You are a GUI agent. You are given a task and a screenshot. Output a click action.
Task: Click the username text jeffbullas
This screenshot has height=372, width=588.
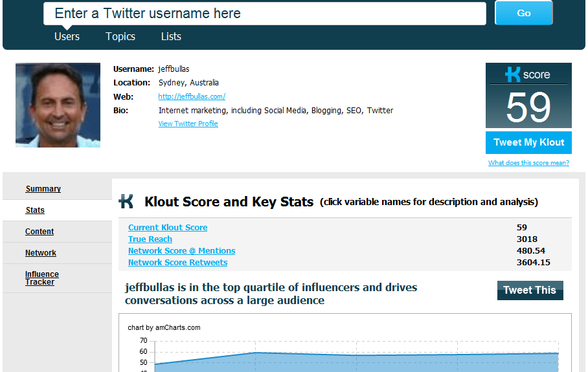(174, 69)
